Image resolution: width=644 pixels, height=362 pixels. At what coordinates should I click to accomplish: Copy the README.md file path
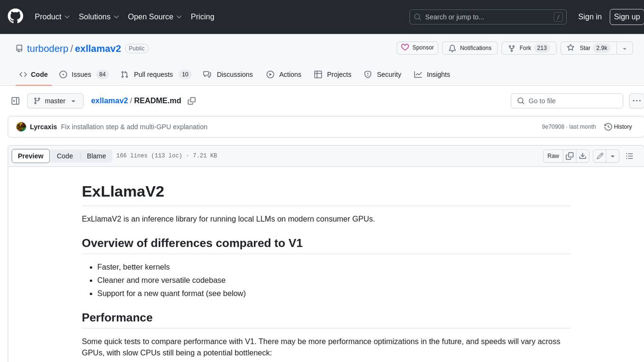click(x=192, y=101)
